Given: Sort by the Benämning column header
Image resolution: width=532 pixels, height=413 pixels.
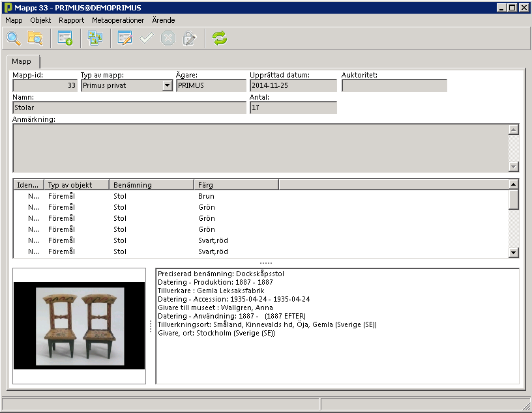Looking at the screenshot, I should pyautogui.click(x=152, y=185).
